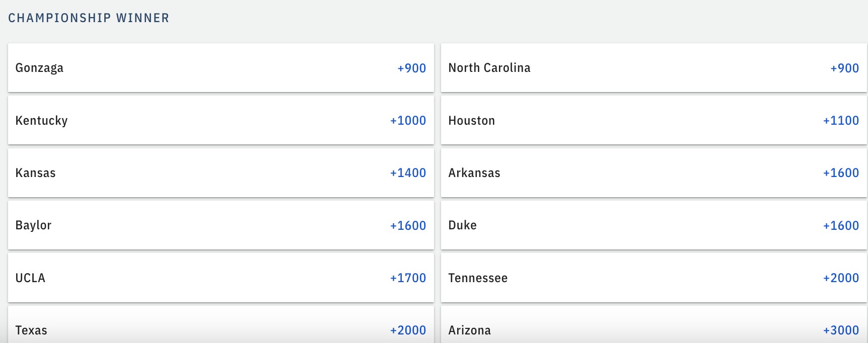Click the +1400 odds next to Kansas

(x=408, y=173)
